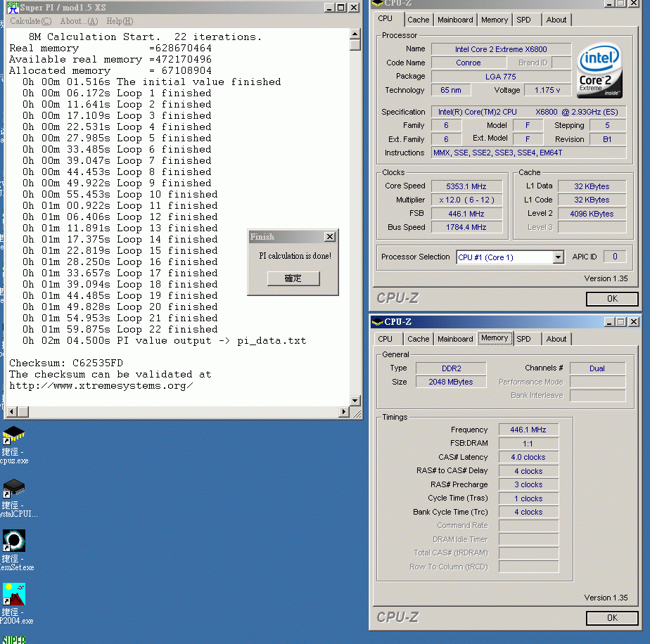The width and height of the screenshot is (650, 644).
Task: Switch to Mainboard tab in upper CPU-Z
Action: coord(455,20)
